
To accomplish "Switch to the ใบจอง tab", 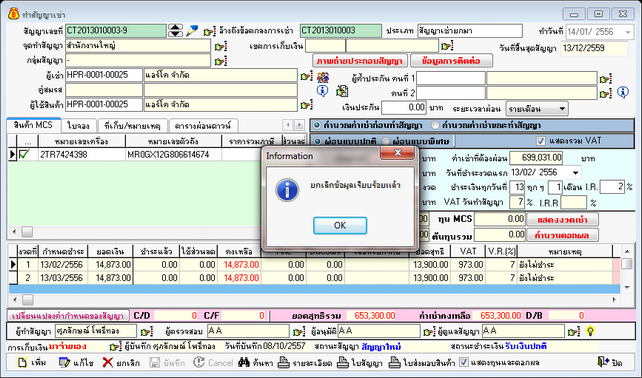I will (x=79, y=126).
